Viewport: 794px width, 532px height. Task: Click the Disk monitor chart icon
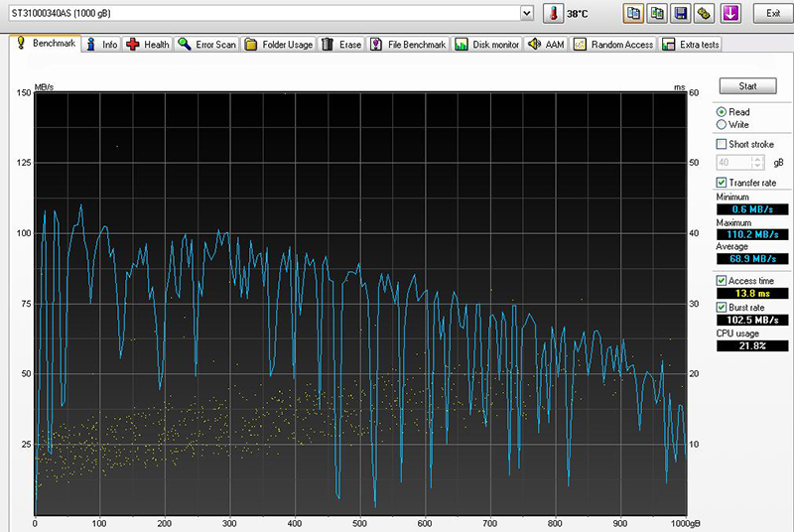[461, 45]
